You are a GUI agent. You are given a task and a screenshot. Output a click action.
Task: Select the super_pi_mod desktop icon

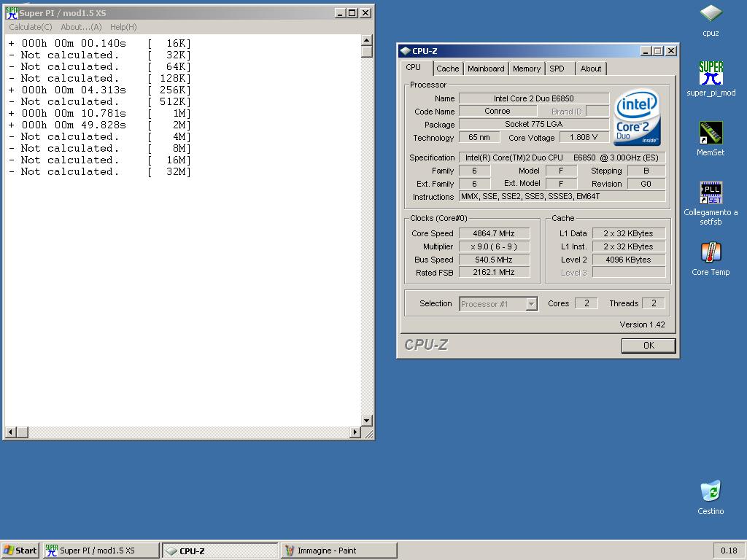point(711,79)
